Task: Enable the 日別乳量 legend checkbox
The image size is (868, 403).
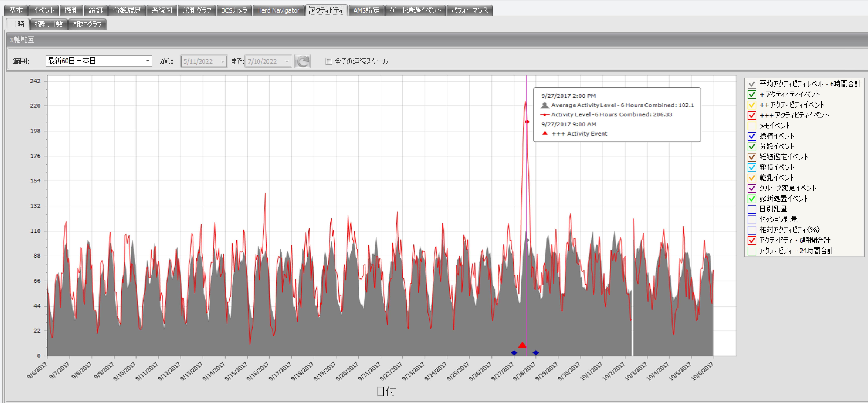Action: click(x=752, y=209)
